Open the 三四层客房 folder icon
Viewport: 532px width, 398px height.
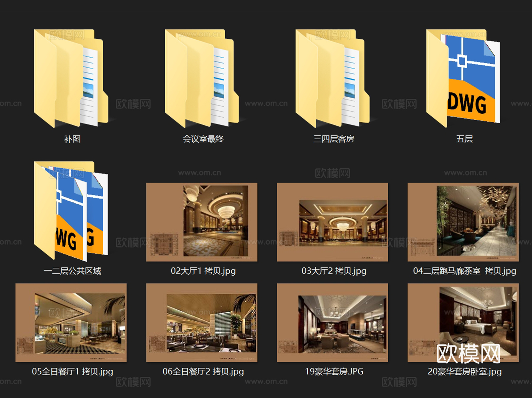click(332, 78)
